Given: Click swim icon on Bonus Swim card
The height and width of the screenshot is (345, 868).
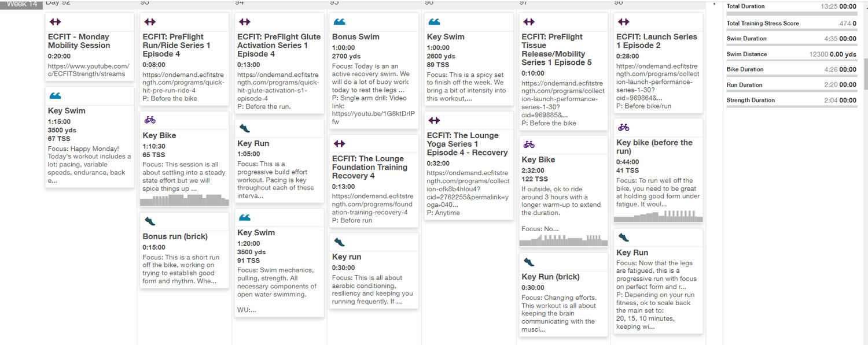Looking at the screenshot, I should [340, 22].
